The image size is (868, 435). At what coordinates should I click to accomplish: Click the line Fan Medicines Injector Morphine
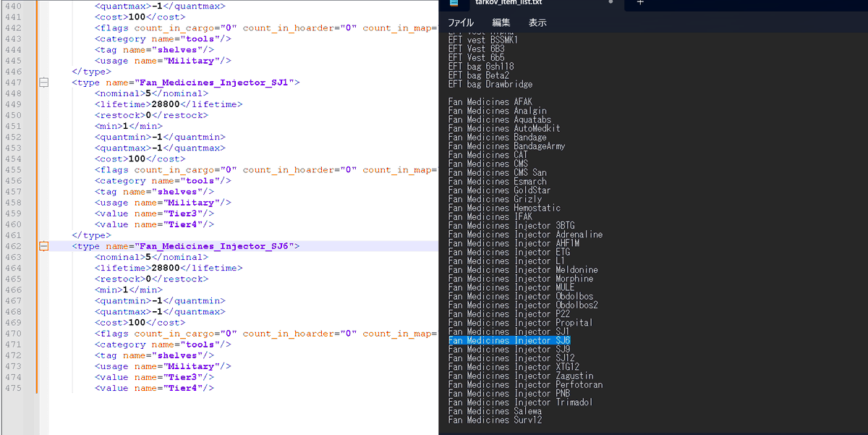click(521, 279)
